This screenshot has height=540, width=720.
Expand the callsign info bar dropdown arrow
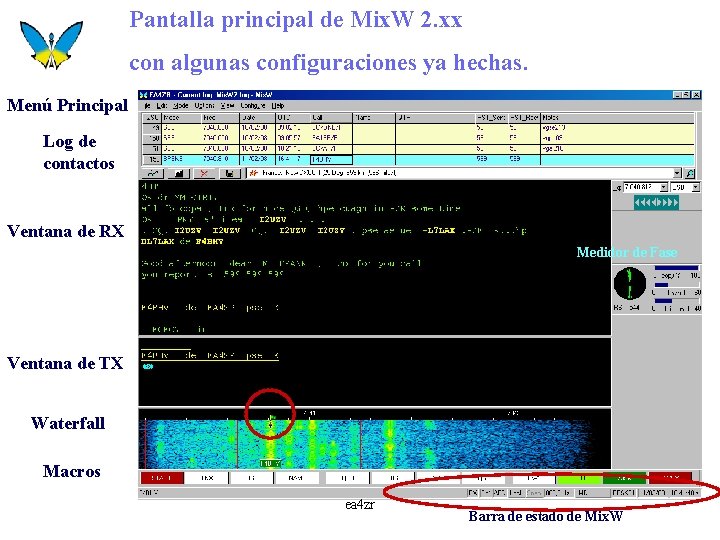pyautogui.click(x=677, y=173)
